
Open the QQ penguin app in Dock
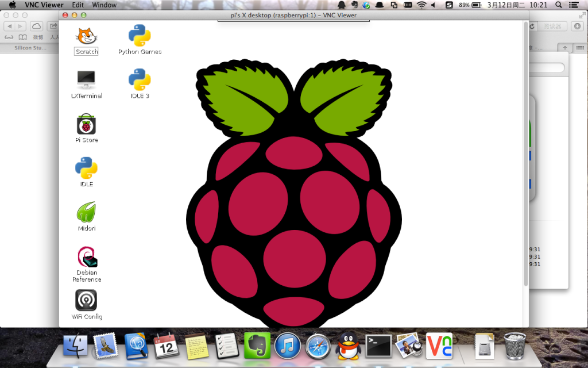[348, 346]
